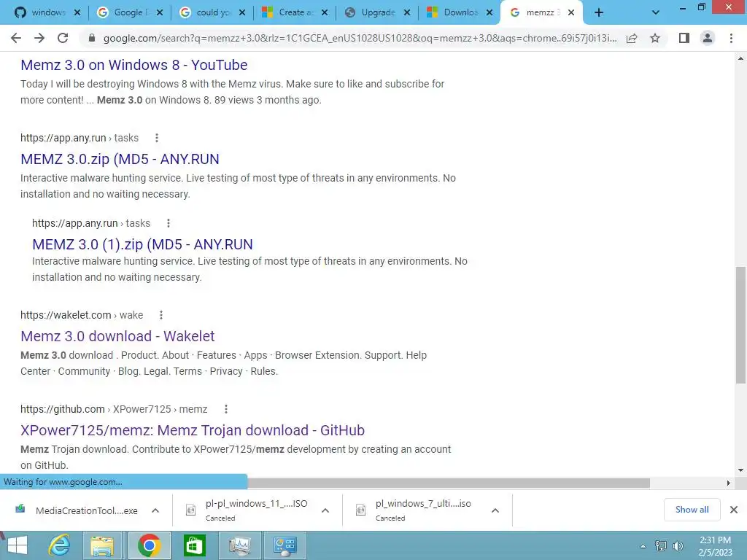The width and height of the screenshot is (747, 560).
Task: Close the downloads bar
Action: click(x=734, y=510)
